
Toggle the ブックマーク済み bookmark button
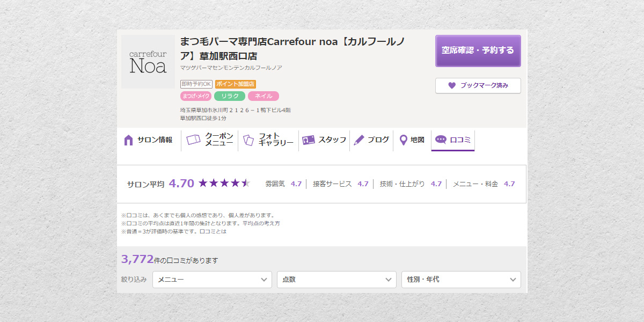coord(478,86)
